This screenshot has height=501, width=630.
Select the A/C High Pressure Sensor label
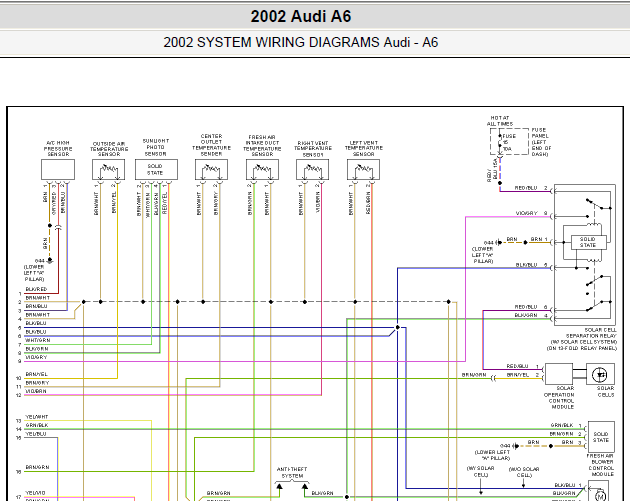click(58, 149)
